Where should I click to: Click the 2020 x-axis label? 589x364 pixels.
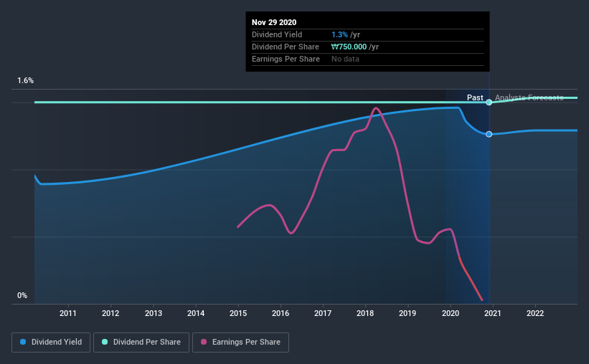(x=451, y=313)
